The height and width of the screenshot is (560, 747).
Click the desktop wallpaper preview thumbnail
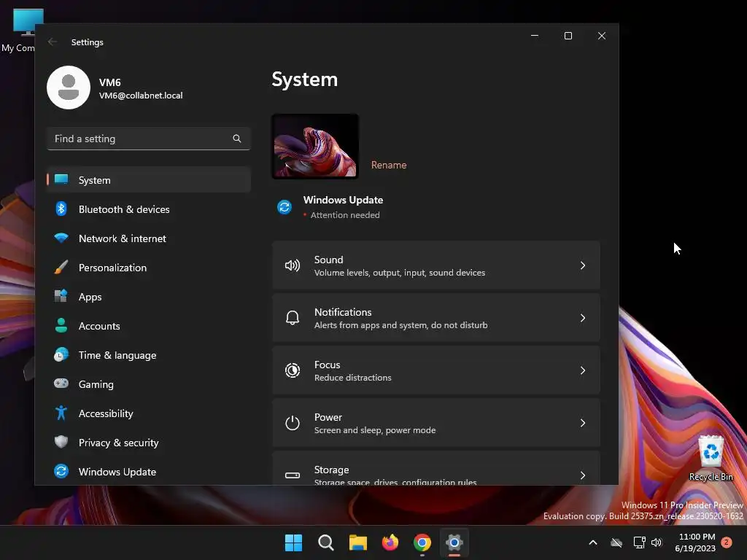point(315,146)
